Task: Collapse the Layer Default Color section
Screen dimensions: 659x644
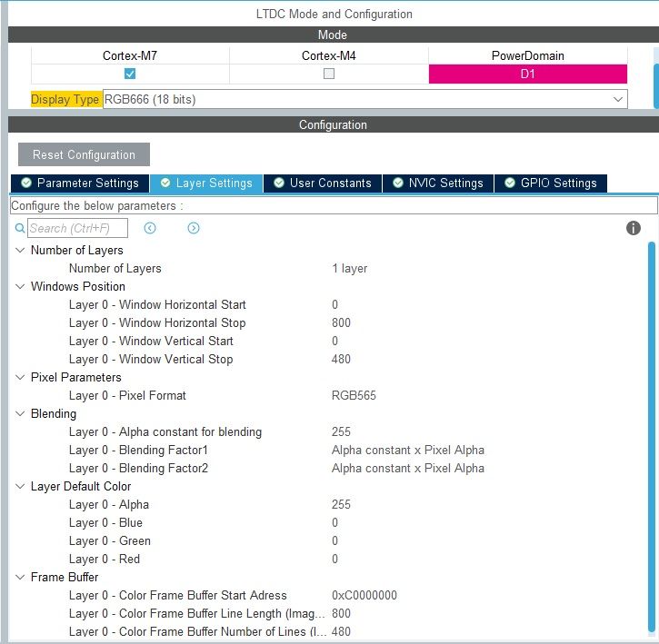Action: [20, 487]
